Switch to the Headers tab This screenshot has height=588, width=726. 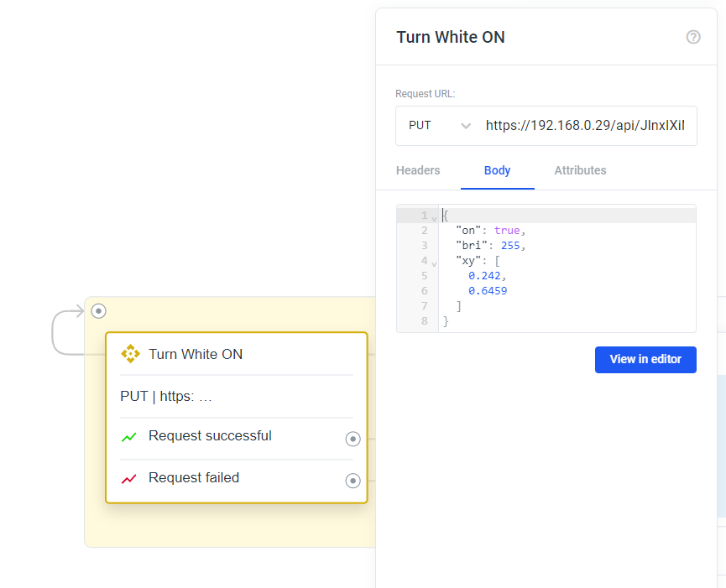click(418, 170)
